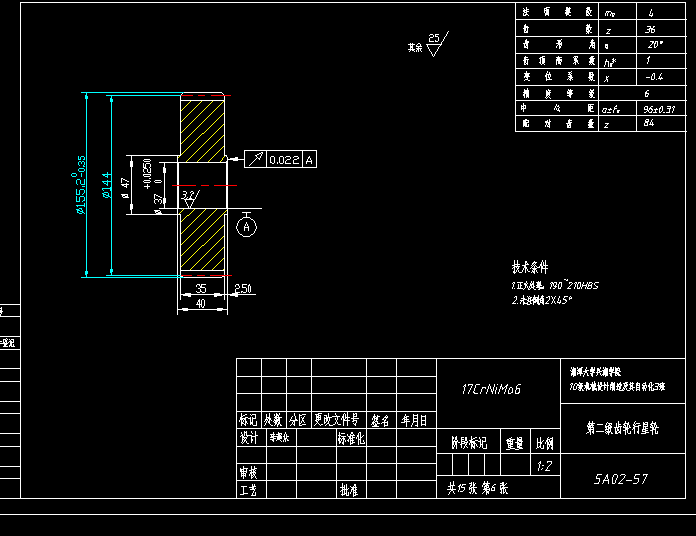Select the 技术条件 heading
The image size is (696, 536).
[x=530, y=267]
